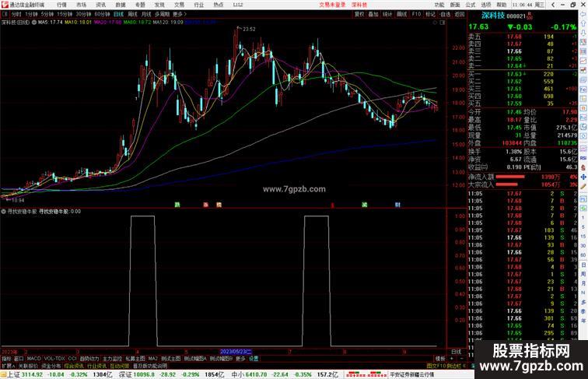
Task: Click the 设置 settings button at bottom
Action: tap(254, 359)
